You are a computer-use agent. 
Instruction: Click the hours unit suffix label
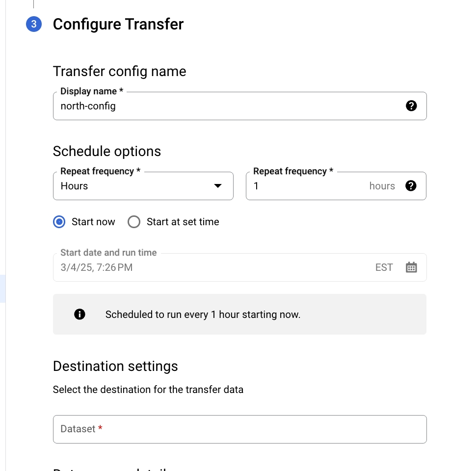click(382, 186)
